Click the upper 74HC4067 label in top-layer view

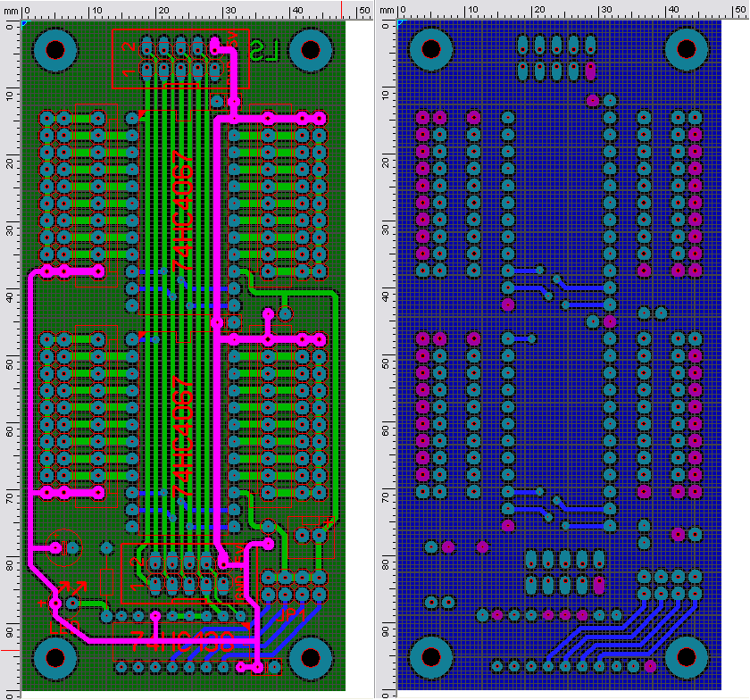183,211
